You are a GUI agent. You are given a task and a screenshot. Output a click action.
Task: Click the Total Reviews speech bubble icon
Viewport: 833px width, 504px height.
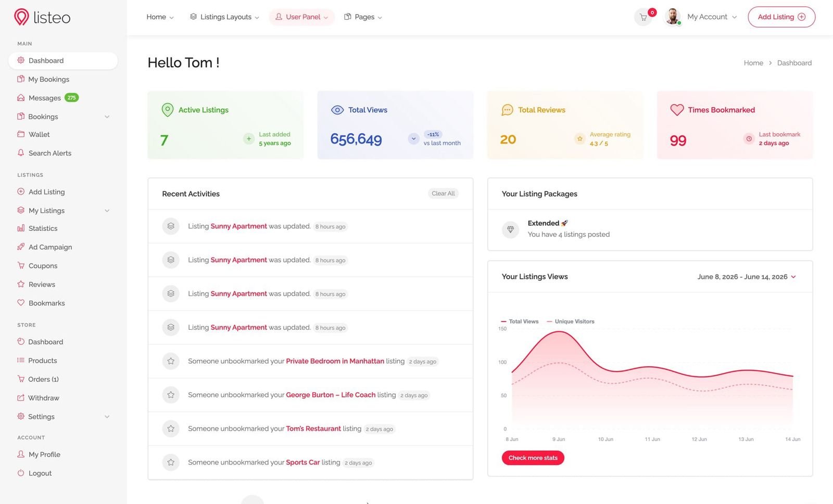(x=507, y=110)
